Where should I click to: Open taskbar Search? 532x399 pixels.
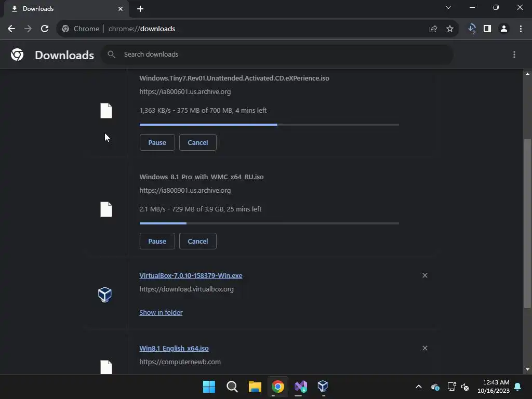click(232, 387)
